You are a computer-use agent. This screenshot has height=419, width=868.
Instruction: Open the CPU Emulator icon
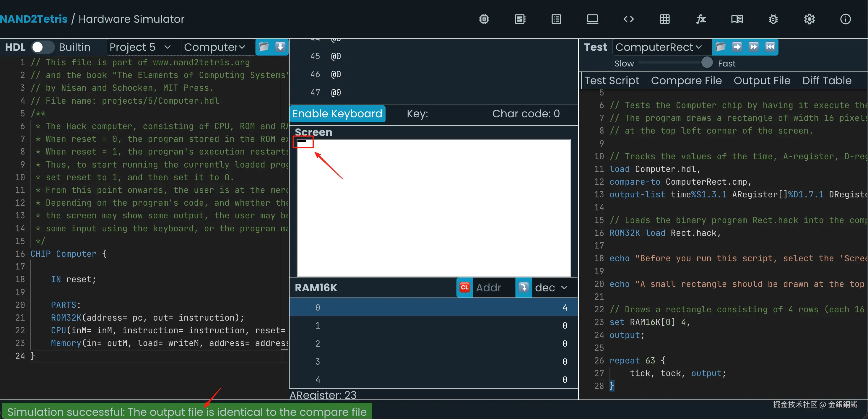coord(520,19)
